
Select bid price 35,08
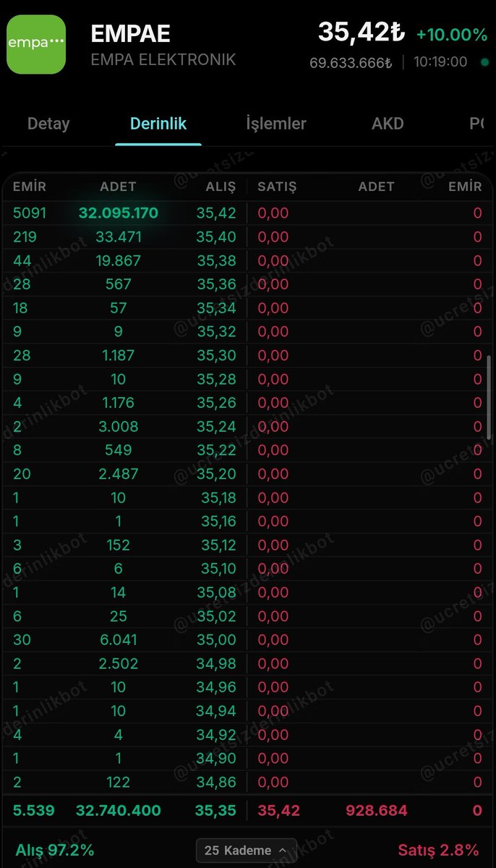216,592
